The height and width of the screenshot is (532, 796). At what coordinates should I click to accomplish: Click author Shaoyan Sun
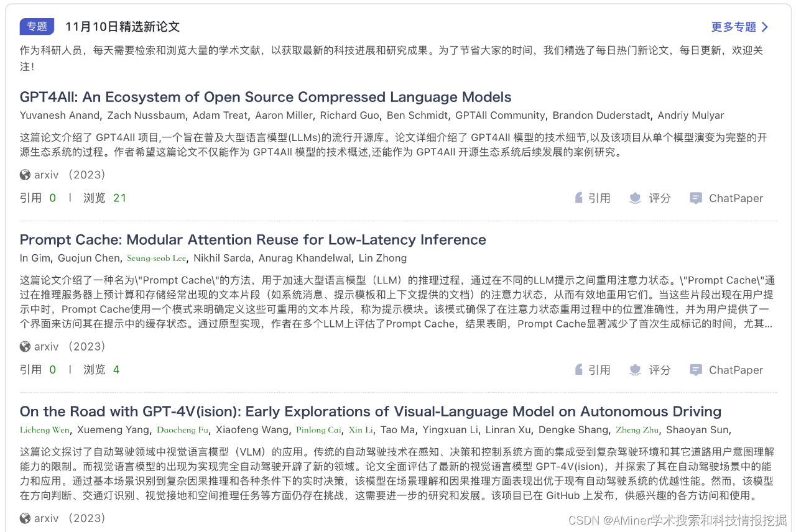pos(698,429)
